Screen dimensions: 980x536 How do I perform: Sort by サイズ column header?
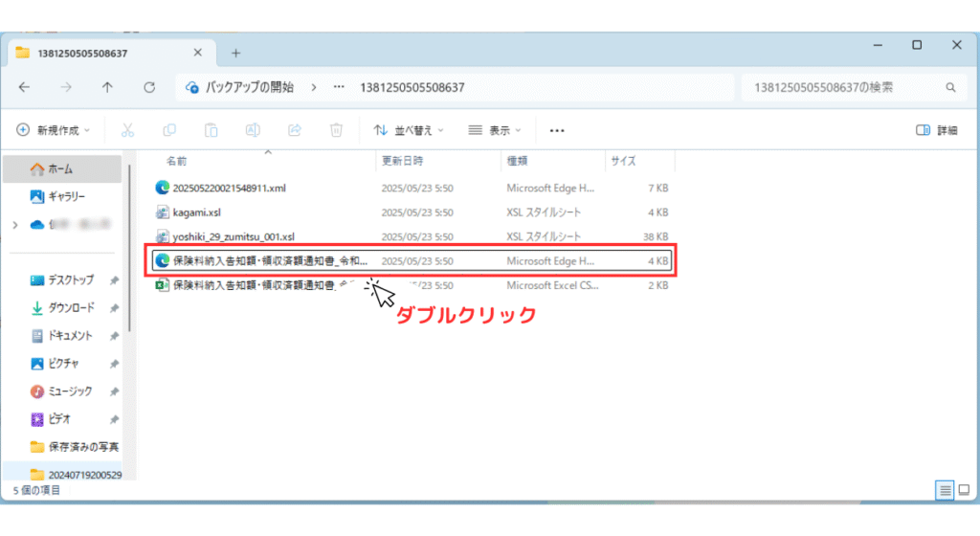click(623, 161)
